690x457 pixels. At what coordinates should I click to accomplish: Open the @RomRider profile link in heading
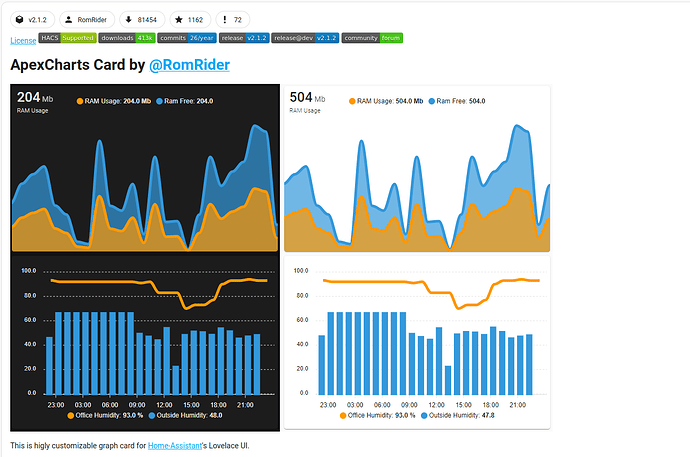[189, 65]
